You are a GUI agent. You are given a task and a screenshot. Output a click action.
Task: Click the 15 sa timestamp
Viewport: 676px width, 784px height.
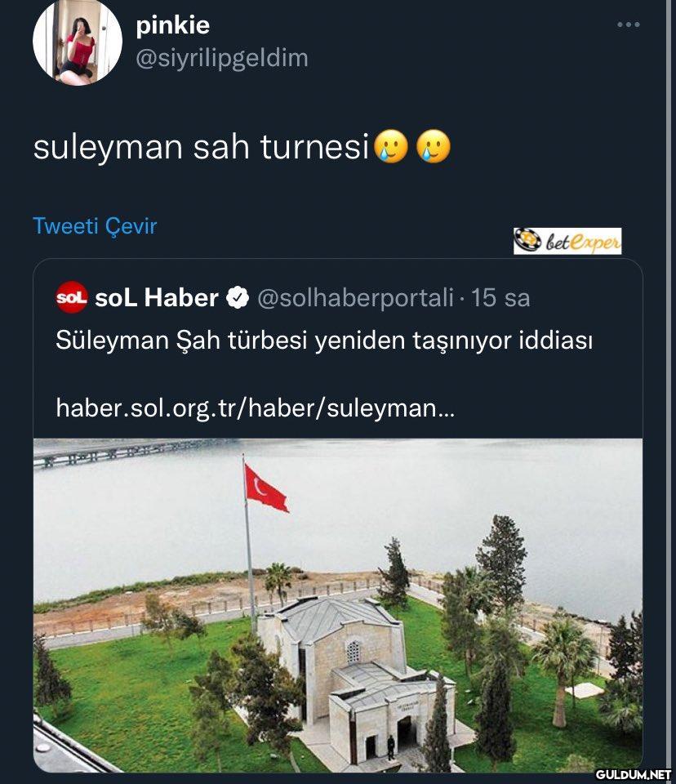(500, 297)
